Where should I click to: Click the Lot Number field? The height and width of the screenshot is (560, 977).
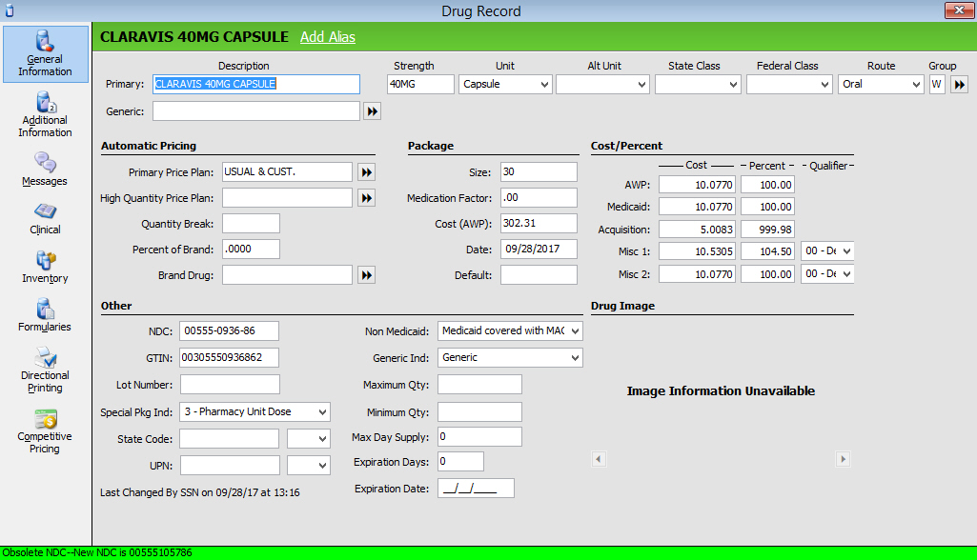[230, 385]
